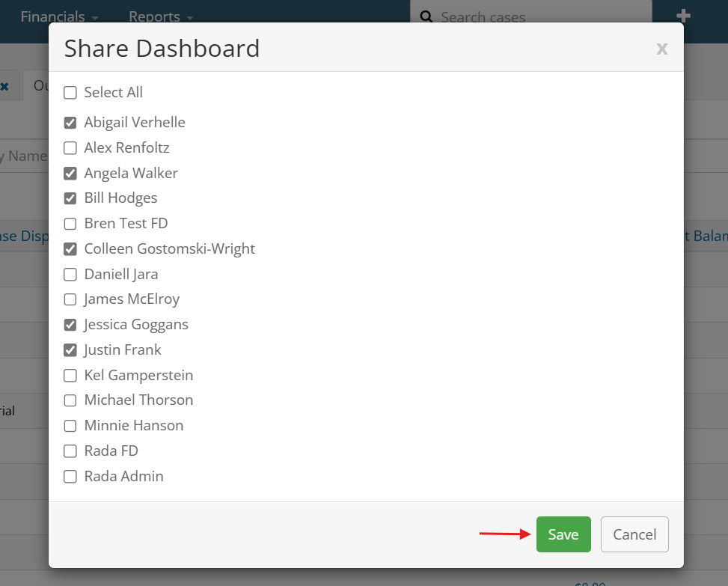Tick the Daniell Jara checkbox
728x586 pixels.
coord(70,275)
